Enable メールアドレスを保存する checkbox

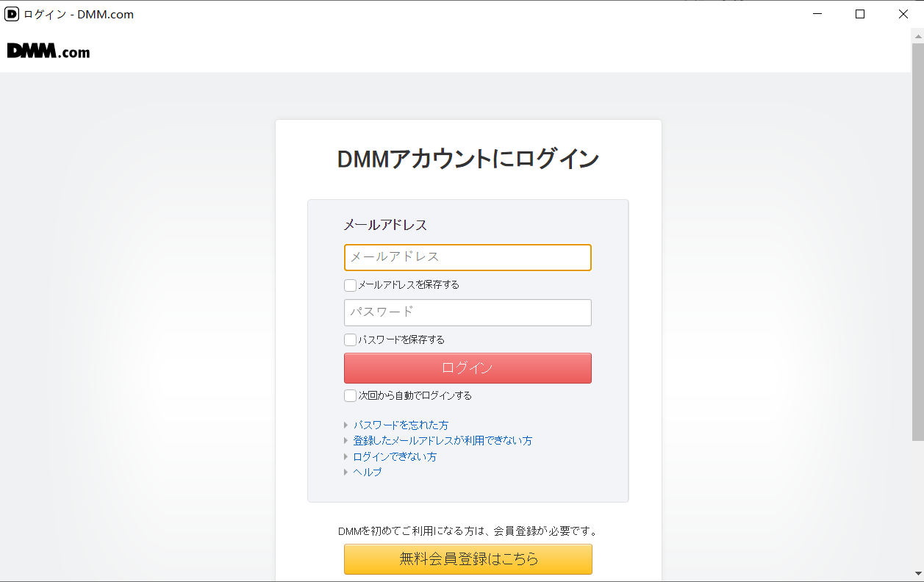(350, 284)
